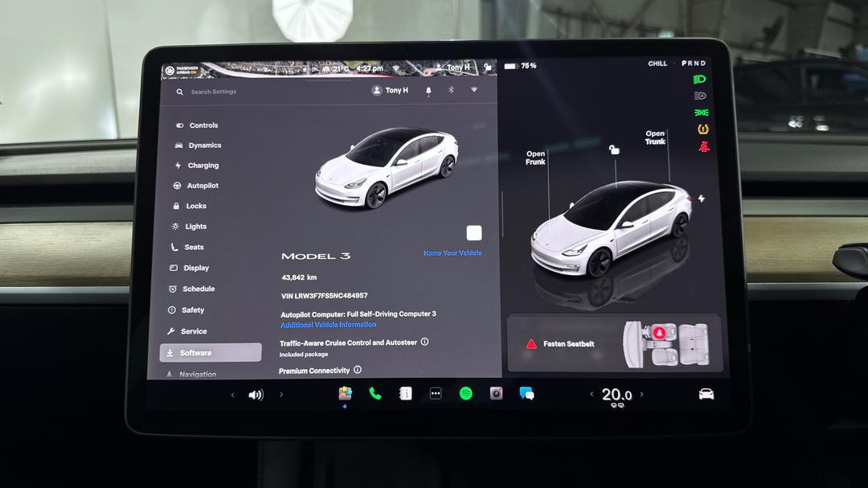The width and height of the screenshot is (868, 488).
Task: Tap the VIN LRW3F7FS5NC484957 text
Action: pyautogui.click(x=324, y=296)
